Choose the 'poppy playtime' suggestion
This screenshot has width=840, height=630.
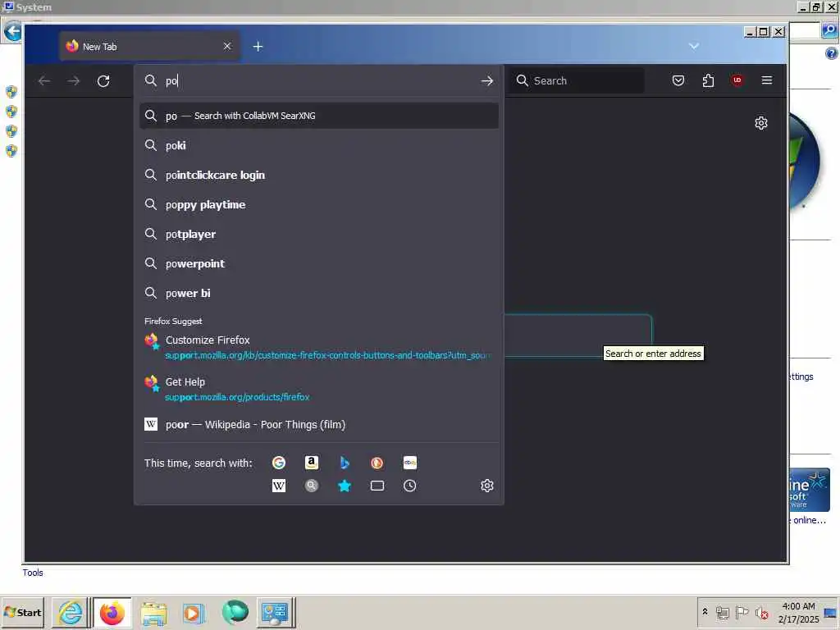click(319, 204)
